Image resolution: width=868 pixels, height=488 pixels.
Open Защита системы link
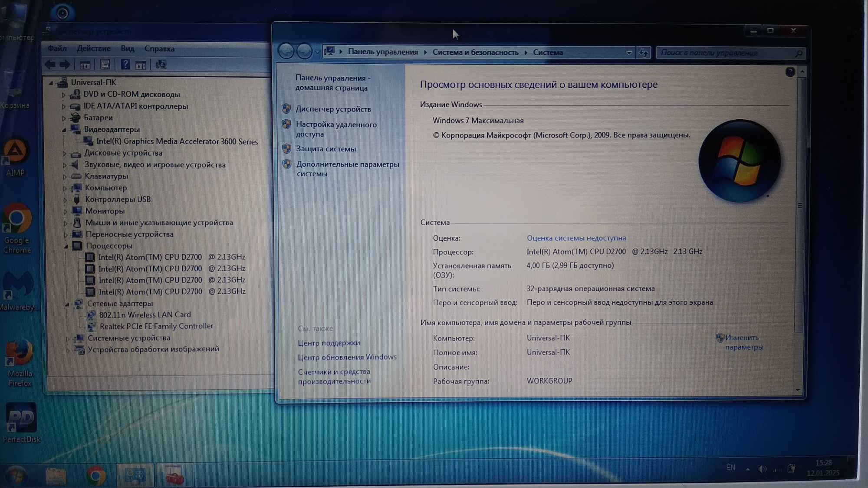click(x=326, y=149)
